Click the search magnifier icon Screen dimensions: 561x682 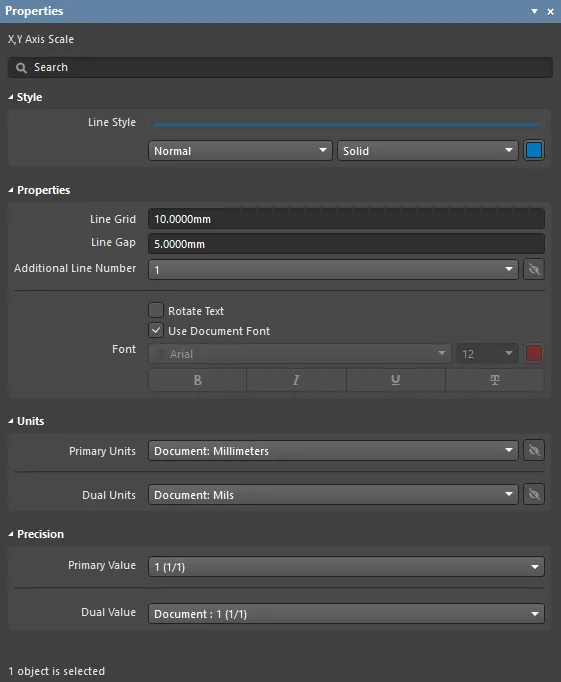click(x=21, y=68)
